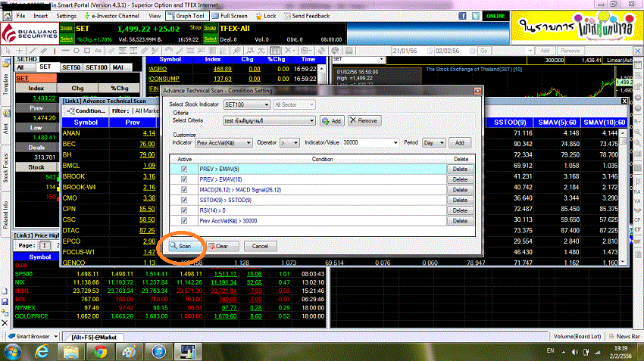Uncheck the RSI(14) > 0 condition
Screen dimensions: 644x361
pos(184,210)
